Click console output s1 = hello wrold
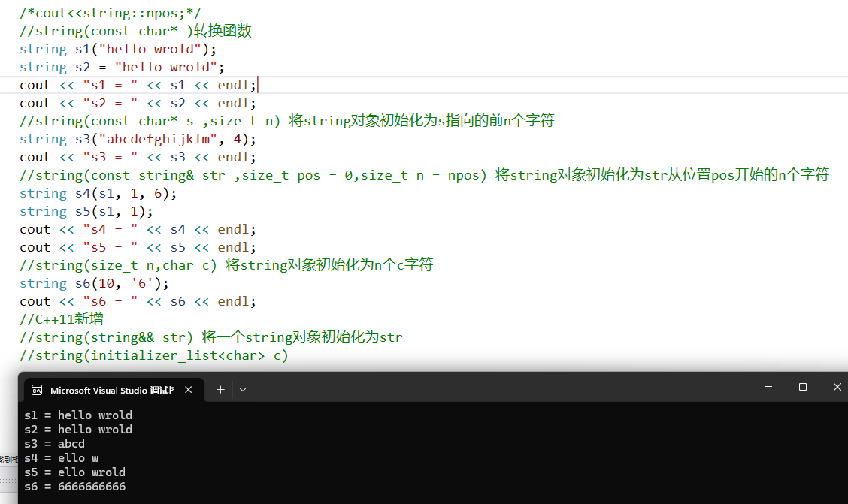The height and width of the screenshot is (504, 848). click(78, 415)
